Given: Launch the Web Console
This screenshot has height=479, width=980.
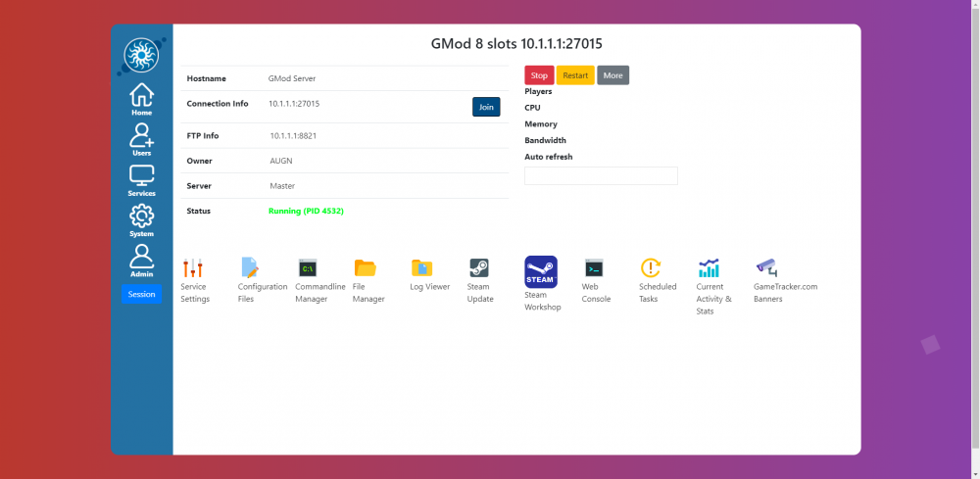Looking at the screenshot, I should pyautogui.click(x=594, y=268).
